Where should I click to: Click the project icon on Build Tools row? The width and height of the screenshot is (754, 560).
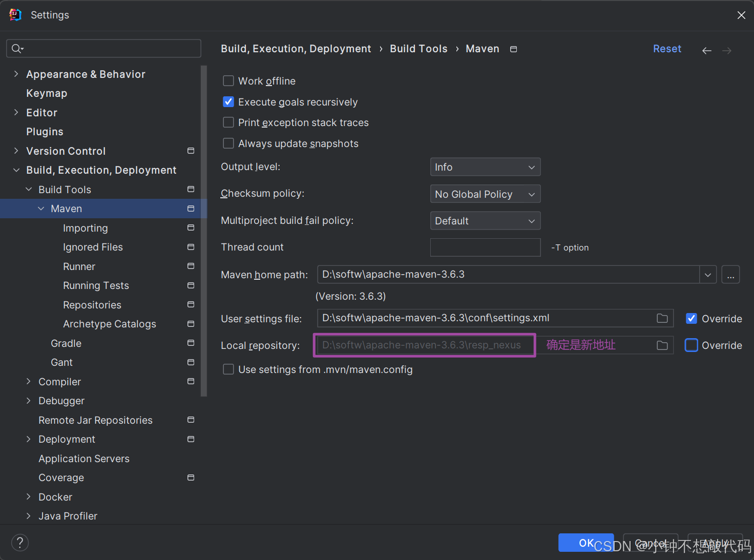pos(191,189)
